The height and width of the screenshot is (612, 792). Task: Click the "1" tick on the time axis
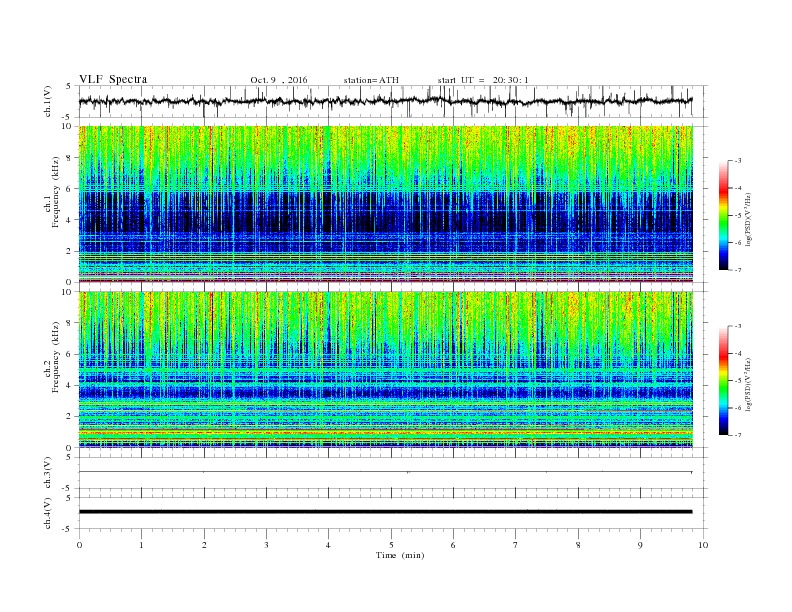(141, 545)
